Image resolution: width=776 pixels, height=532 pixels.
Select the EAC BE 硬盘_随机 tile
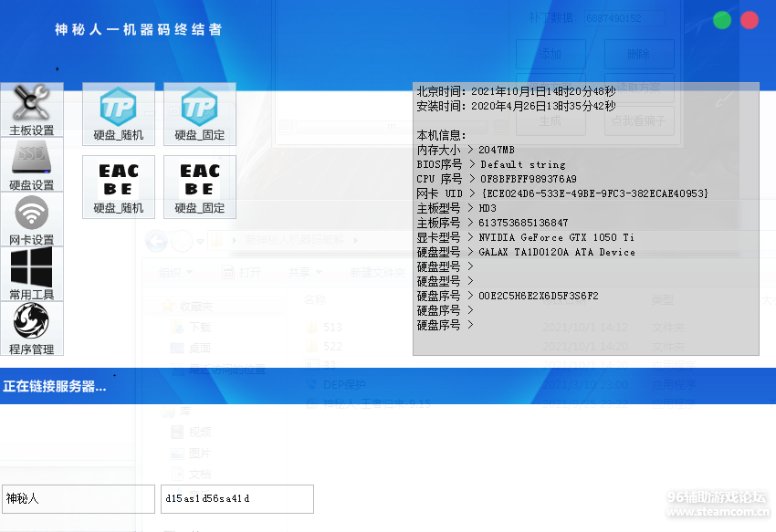click(x=118, y=186)
